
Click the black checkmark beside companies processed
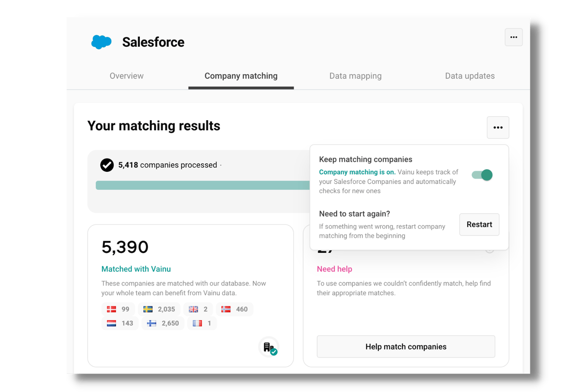point(107,165)
